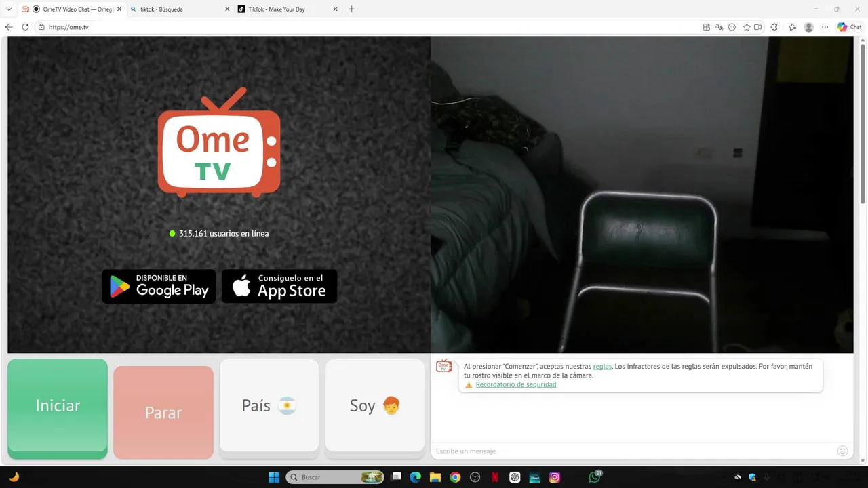Open the País country selector
868x488 pixels.
pyautogui.click(x=269, y=405)
